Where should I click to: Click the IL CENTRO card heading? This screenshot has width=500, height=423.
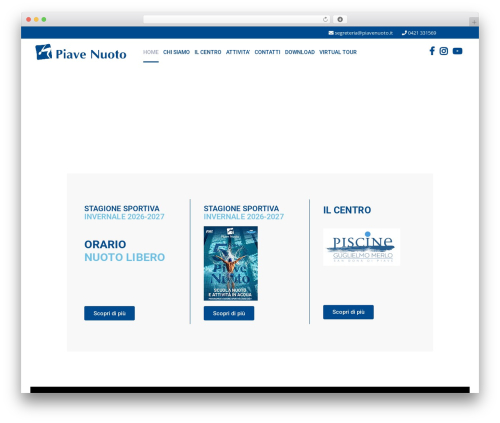[x=347, y=210]
